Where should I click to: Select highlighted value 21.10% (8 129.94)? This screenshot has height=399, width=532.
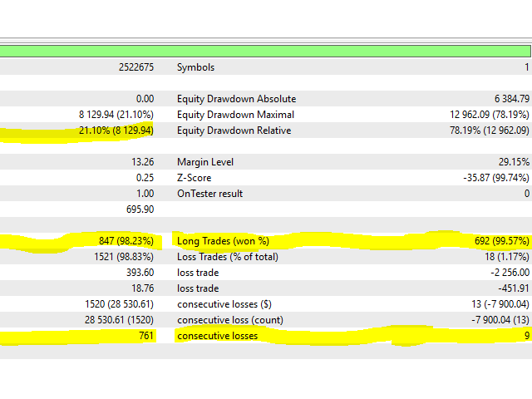(x=116, y=131)
